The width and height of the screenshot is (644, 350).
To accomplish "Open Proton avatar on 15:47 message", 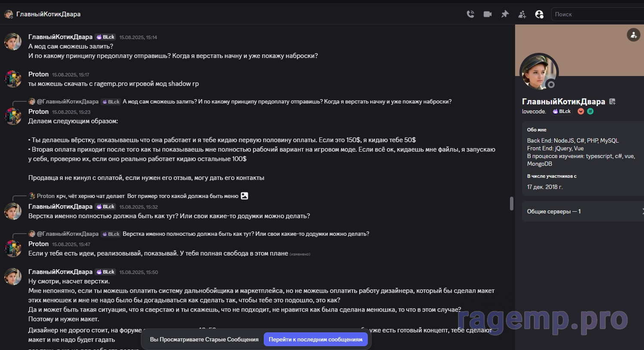I will point(13,249).
